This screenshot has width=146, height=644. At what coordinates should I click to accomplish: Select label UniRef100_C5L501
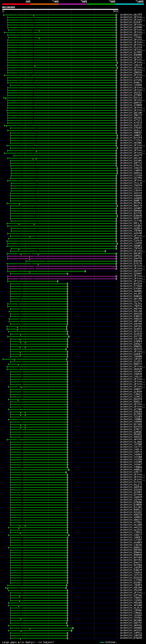tap(131, 304)
